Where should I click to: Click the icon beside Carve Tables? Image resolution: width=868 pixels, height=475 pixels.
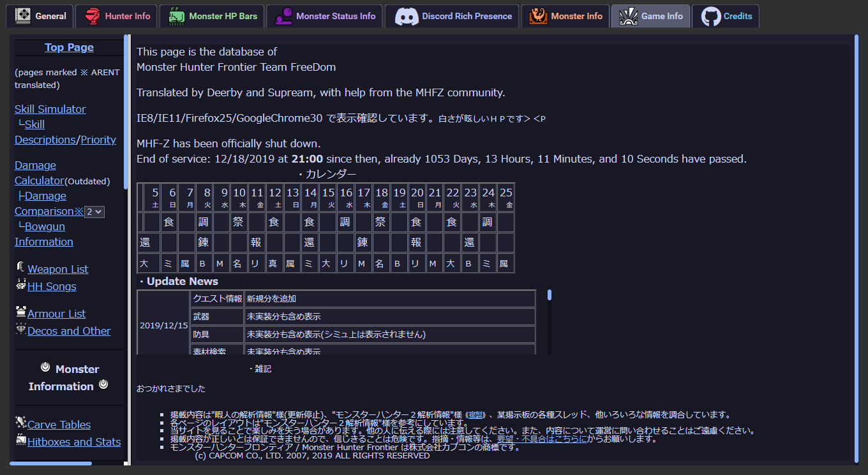[x=21, y=423]
